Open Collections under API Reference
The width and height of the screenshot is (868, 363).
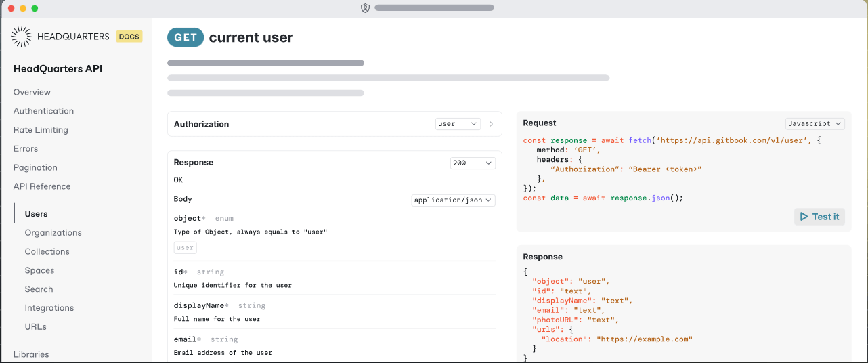click(47, 252)
